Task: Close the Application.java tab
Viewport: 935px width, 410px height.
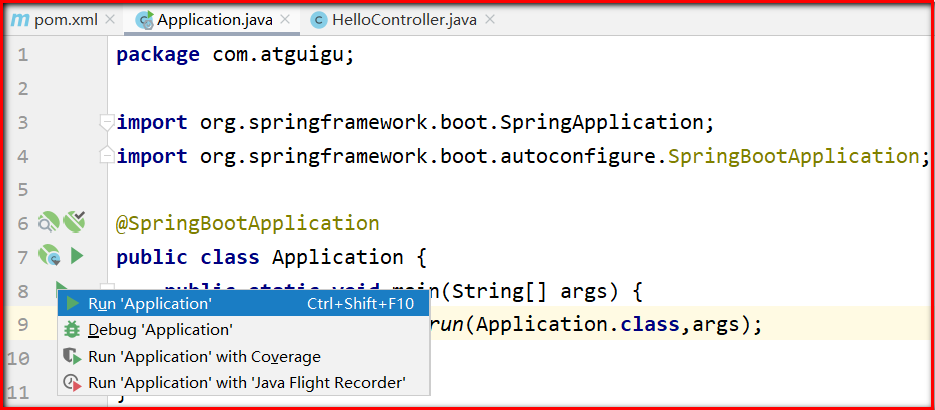Action: 285,19
